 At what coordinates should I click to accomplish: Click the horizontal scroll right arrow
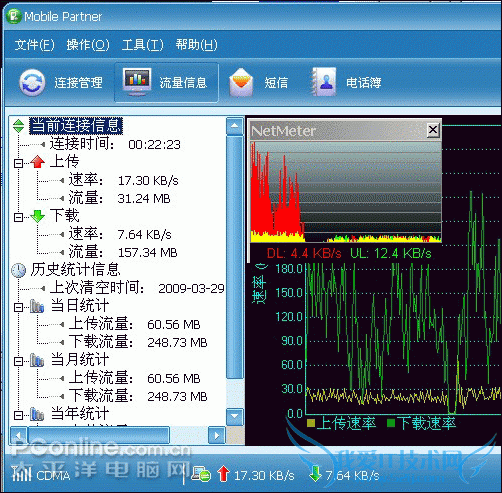[217, 435]
